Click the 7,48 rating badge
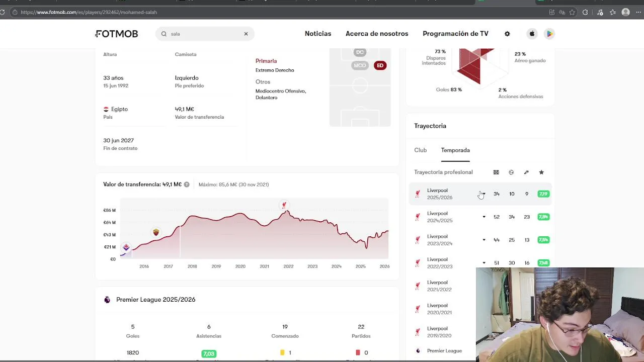Image resolution: width=644 pixels, height=362 pixels. 543,263
